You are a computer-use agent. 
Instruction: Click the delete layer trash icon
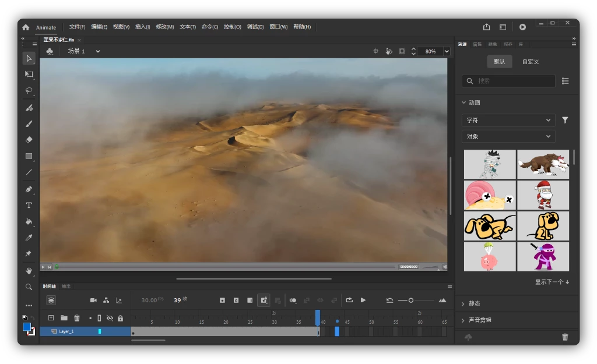coord(77,318)
